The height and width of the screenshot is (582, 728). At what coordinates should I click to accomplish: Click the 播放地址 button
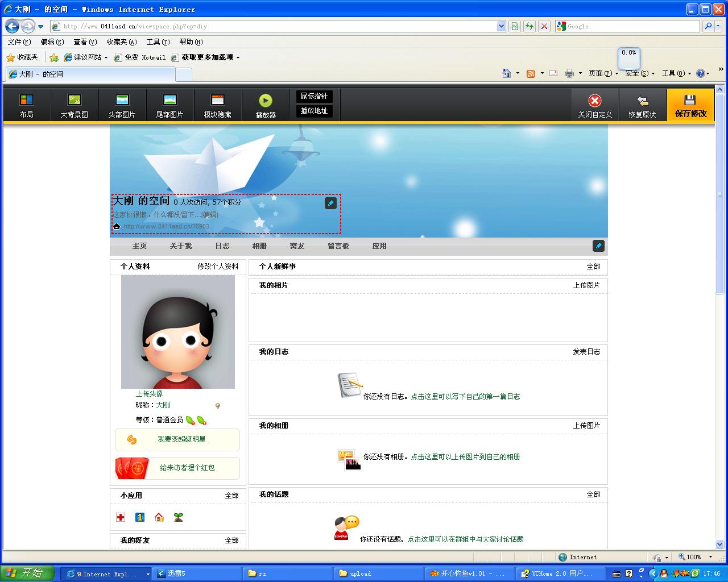[315, 111]
